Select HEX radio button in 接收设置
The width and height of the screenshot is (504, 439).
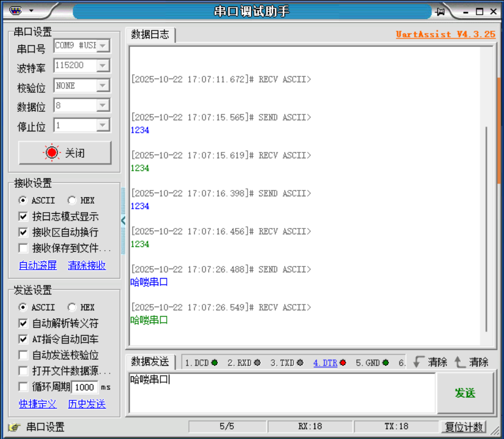pos(73,200)
